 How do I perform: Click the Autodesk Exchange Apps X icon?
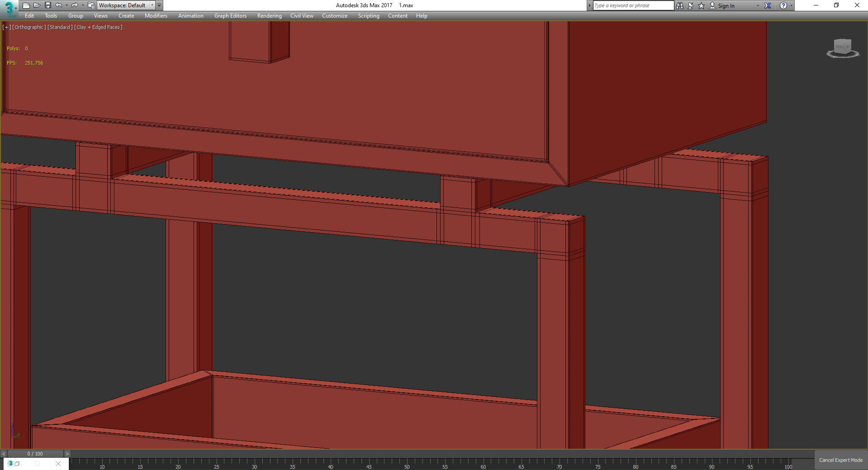(768, 5)
